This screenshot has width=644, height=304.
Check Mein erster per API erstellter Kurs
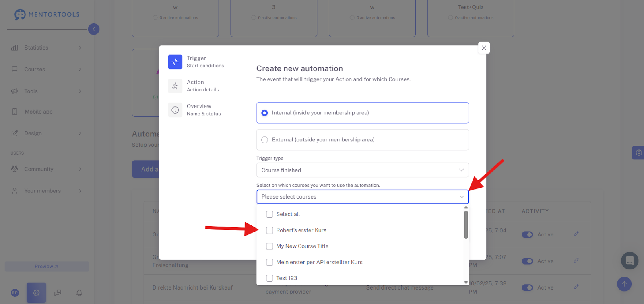[270, 262]
